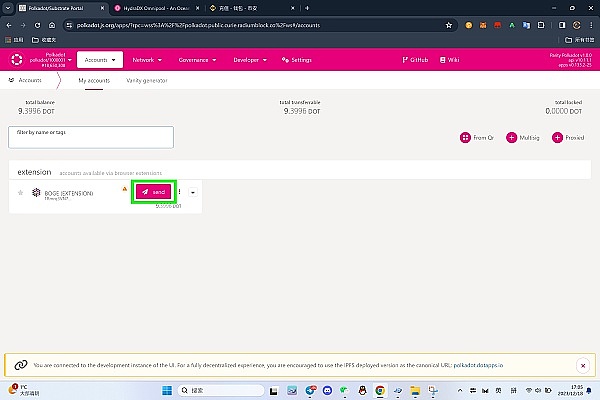Open the Chrome taskbar icon
This screenshot has height=400, width=600.
380,390
